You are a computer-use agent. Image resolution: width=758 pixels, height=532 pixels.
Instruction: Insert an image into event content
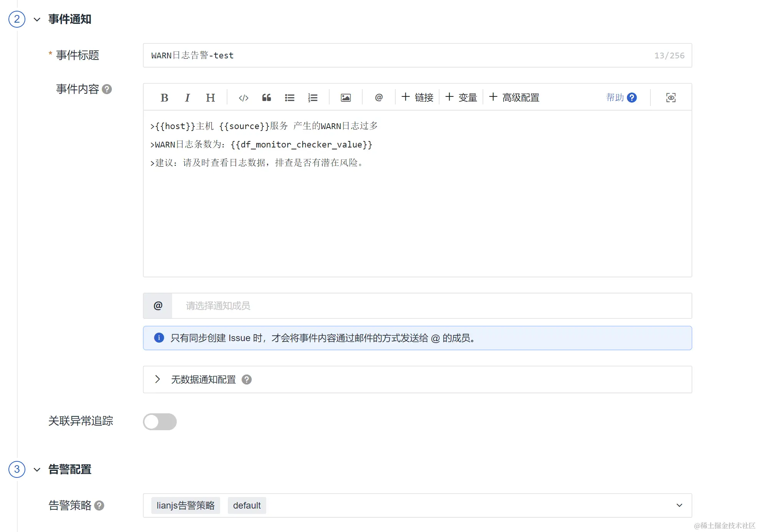coord(346,98)
